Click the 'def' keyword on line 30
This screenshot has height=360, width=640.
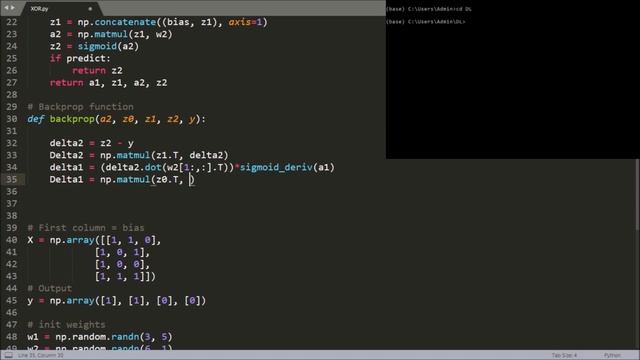point(36,119)
